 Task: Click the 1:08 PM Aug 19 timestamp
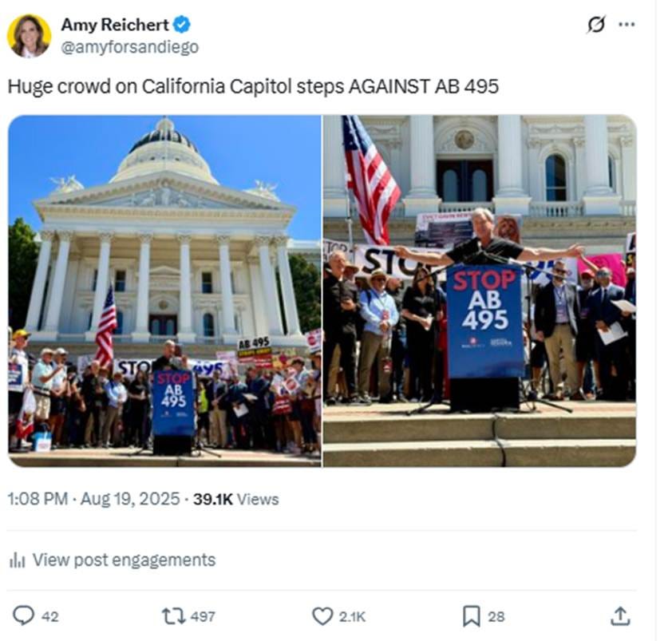click(94, 499)
